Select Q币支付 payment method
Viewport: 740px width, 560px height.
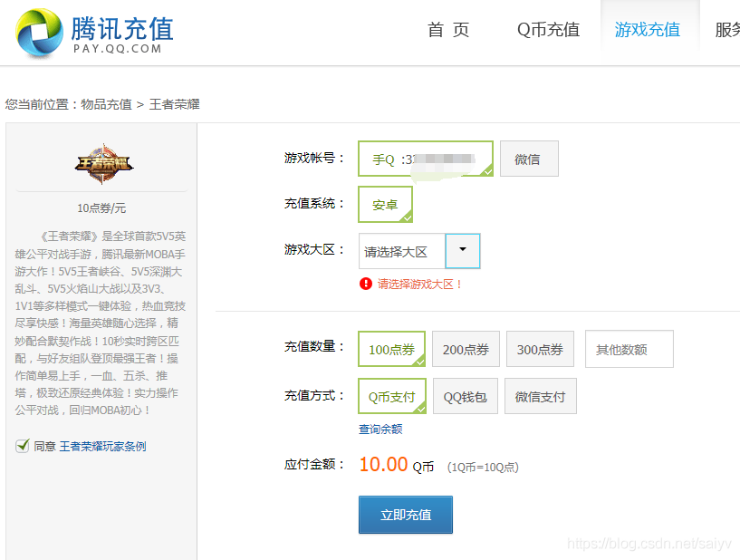(392, 396)
